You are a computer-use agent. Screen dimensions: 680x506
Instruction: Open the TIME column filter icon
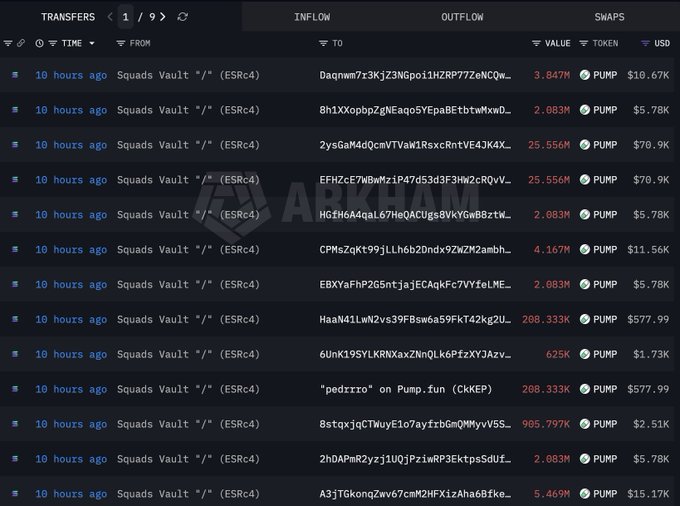tap(53, 43)
